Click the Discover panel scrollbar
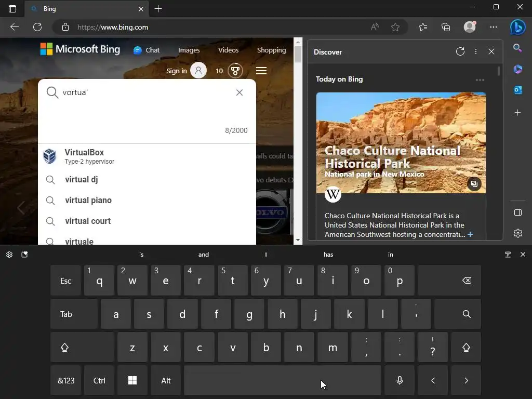This screenshot has width=532, height=399. pyautogui.click(x=499, y=71)
